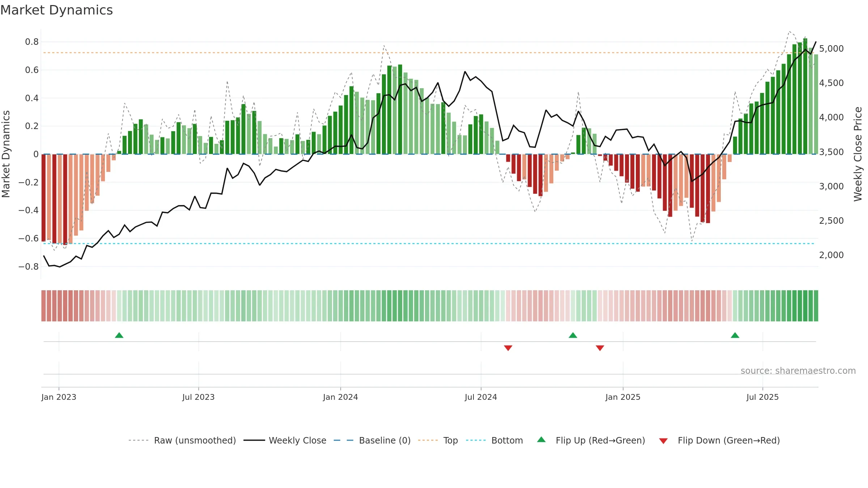
Task: Toggle the Baseline (0) legend entry
Action: point(372,440)
